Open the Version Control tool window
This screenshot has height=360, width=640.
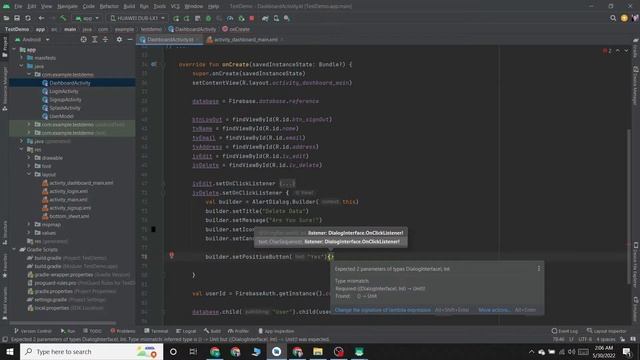[x=33, y=331]
